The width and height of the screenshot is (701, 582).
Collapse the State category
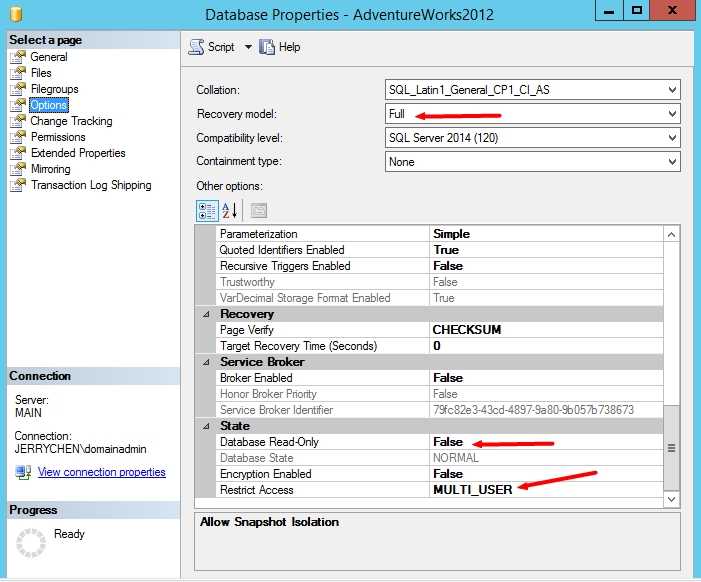tap(206, 426)
